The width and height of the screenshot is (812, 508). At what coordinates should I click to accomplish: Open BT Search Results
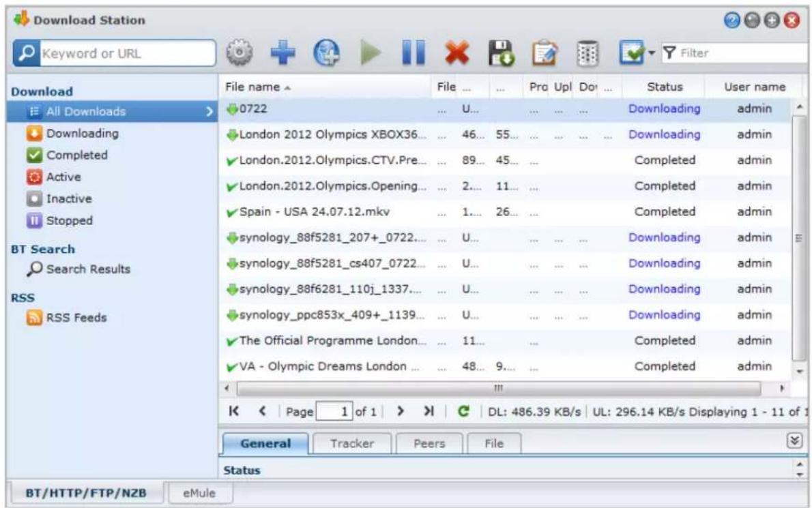[78, 269]
